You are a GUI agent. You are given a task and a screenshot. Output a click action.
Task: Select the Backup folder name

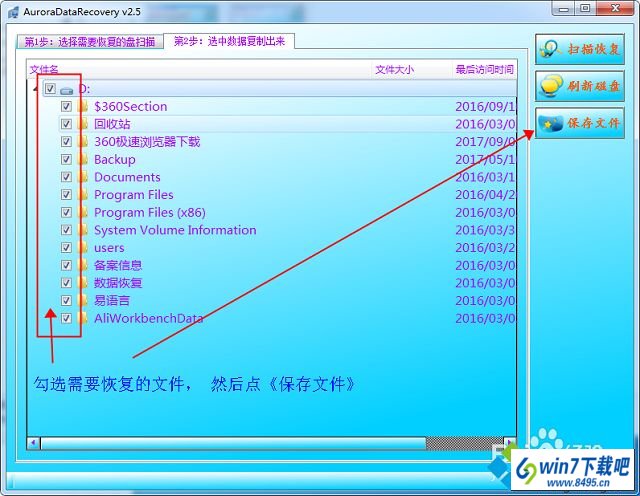(x=115, y=160)
